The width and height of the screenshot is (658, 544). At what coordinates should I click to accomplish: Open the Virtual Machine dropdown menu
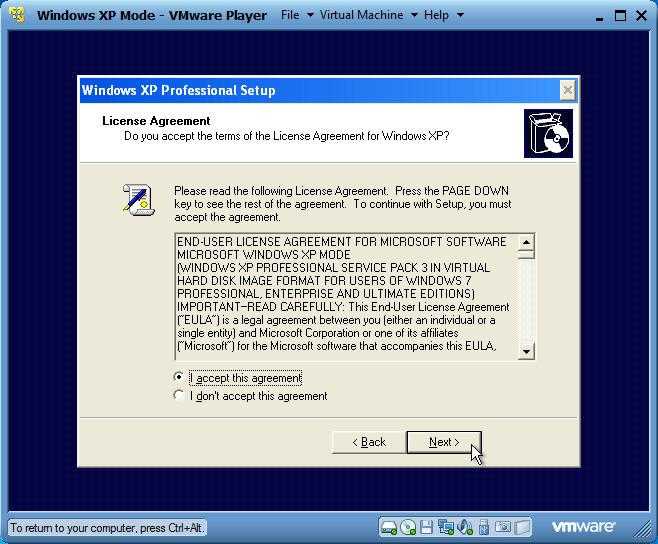coord(367,15)
